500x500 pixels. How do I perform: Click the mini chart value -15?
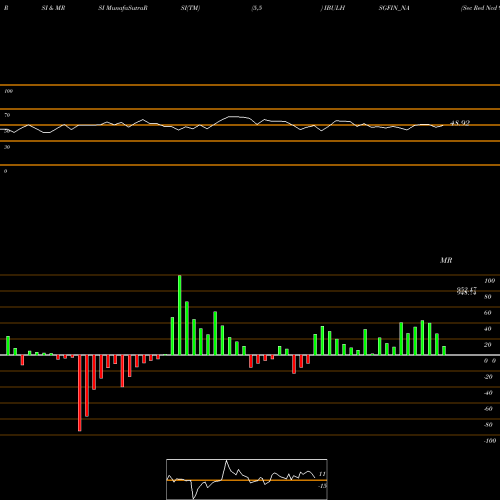322,486
